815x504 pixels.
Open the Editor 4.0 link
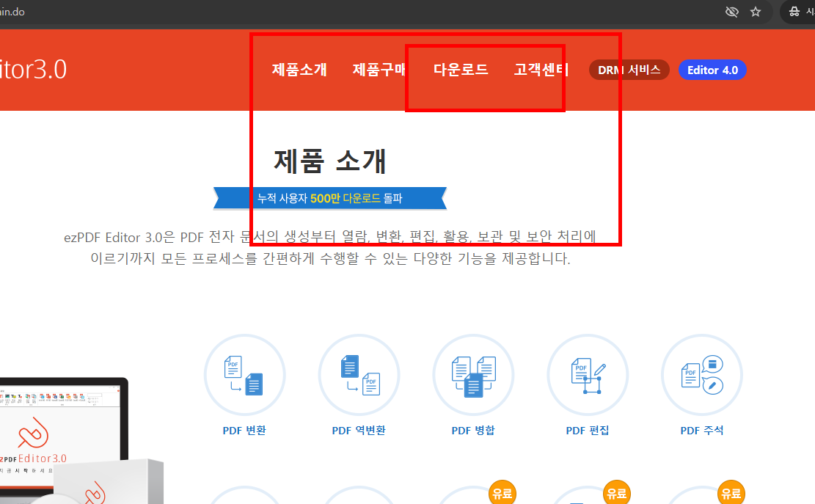coord(712,69)
